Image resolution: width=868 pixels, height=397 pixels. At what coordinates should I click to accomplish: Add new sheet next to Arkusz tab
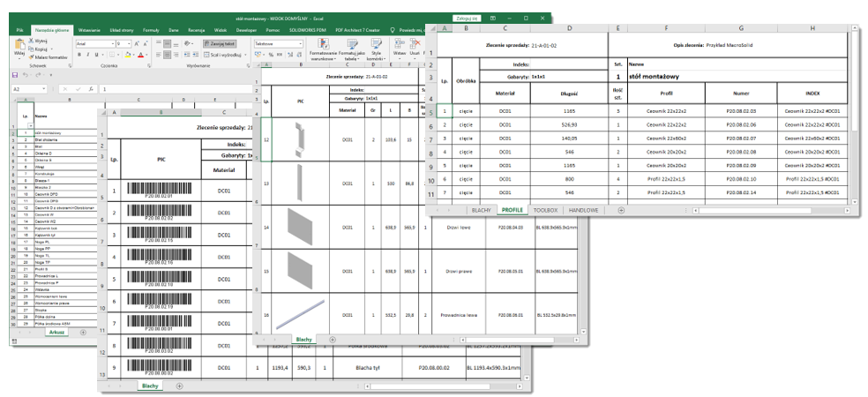[83, 333]
